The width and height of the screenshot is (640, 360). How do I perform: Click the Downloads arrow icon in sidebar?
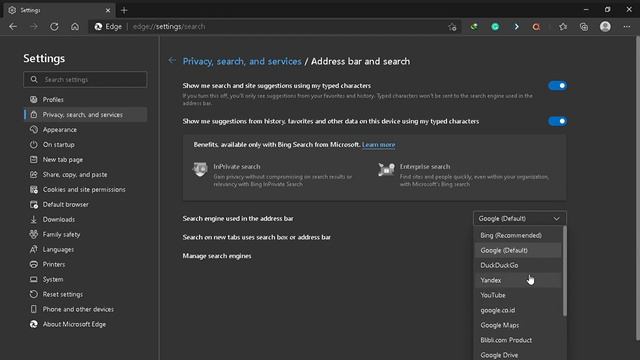point(33,219)
